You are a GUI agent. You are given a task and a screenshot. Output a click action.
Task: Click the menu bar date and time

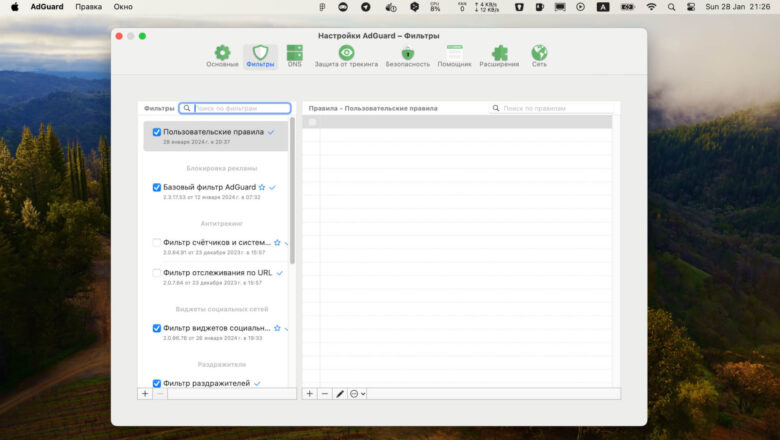[738, 7]
